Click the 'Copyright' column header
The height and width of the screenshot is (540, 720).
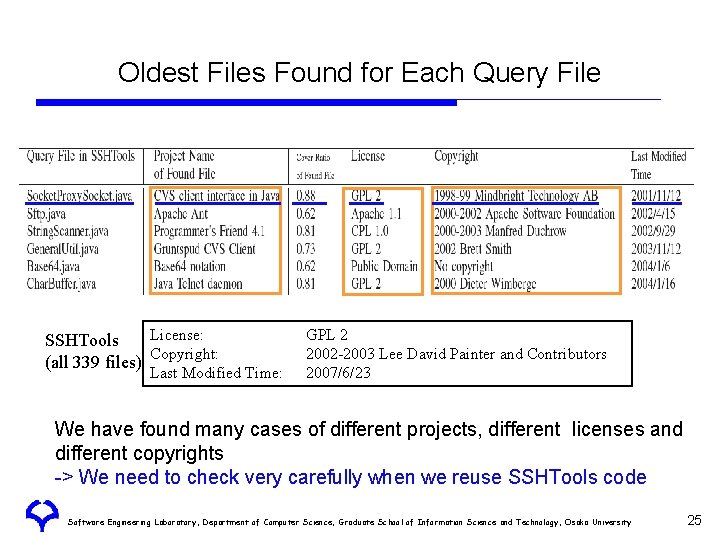(456, 157)
